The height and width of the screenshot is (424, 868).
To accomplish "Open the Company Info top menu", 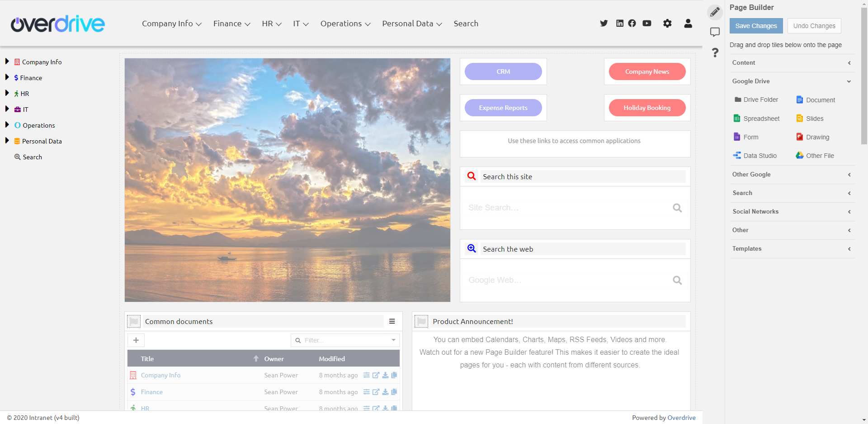I will [172, 24].
